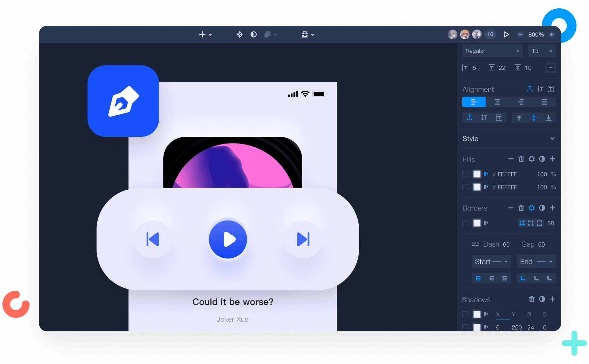Click the skip-to-previous track button on canvas
Image resolution: width=589 pixels, height=364 pixels.
(153, 239)
